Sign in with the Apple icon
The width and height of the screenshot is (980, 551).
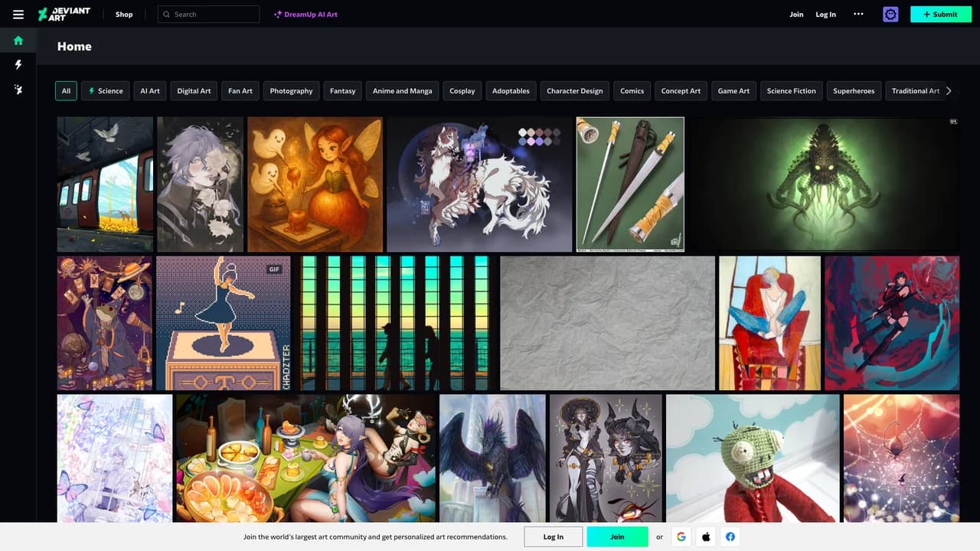[x=706, y=536]
